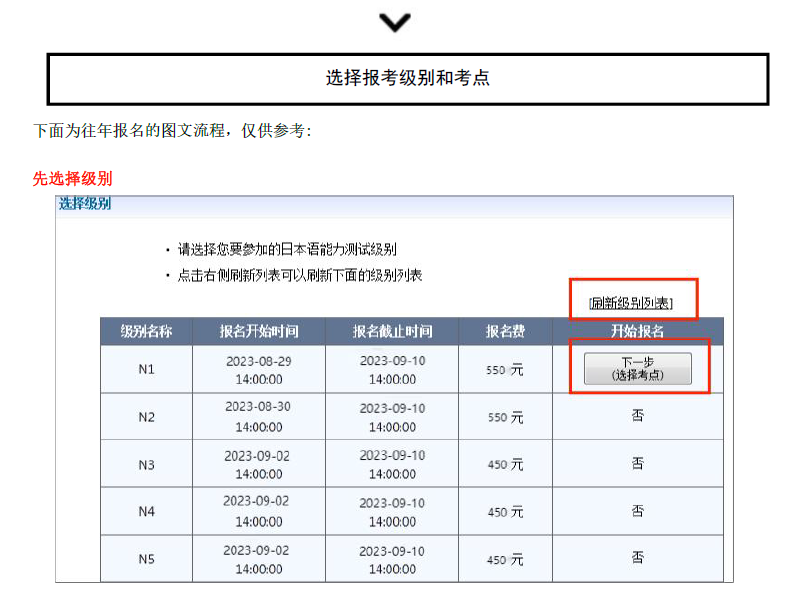
Task: Click the 级别名称 column header
Action: [147, 331]
